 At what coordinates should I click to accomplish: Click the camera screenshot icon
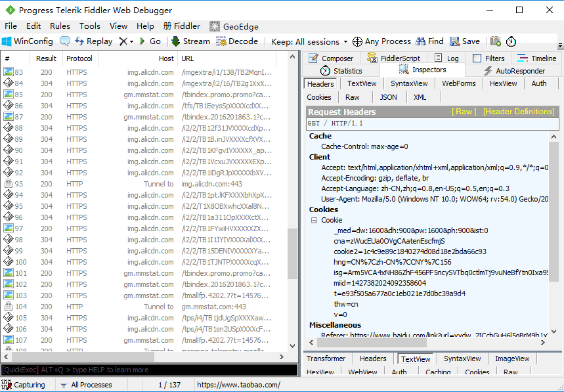[x=496, y=41]
